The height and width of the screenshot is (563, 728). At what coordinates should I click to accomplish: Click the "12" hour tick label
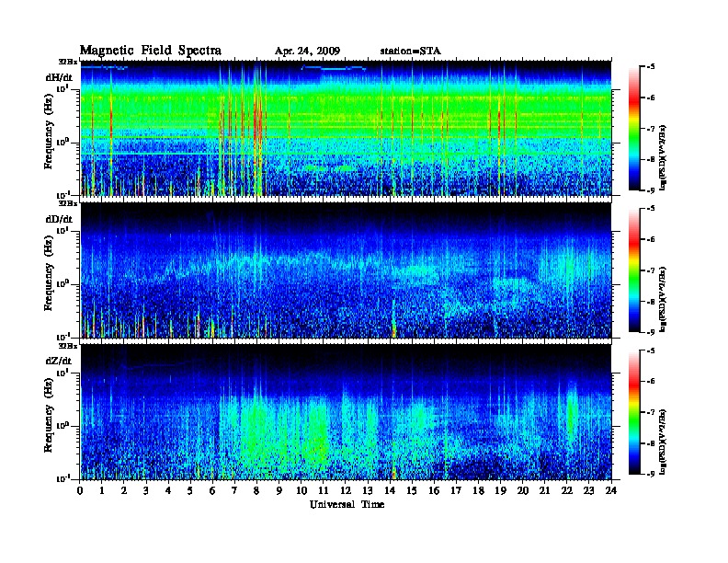[346, 491]
